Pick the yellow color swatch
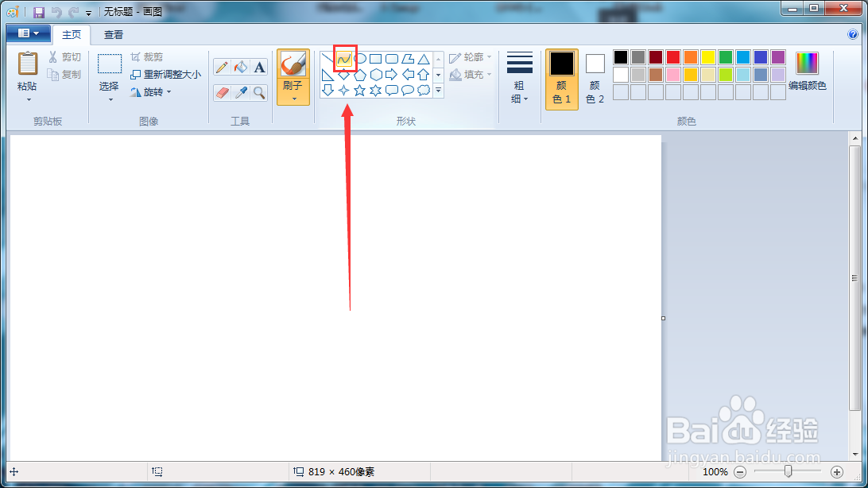Screen dimensions: 868x488 (x=708, y=57)
